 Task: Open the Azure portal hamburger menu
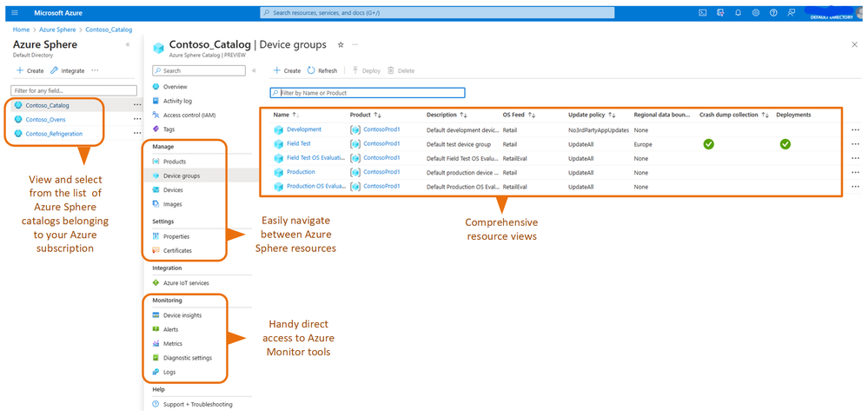coord(15,13)
